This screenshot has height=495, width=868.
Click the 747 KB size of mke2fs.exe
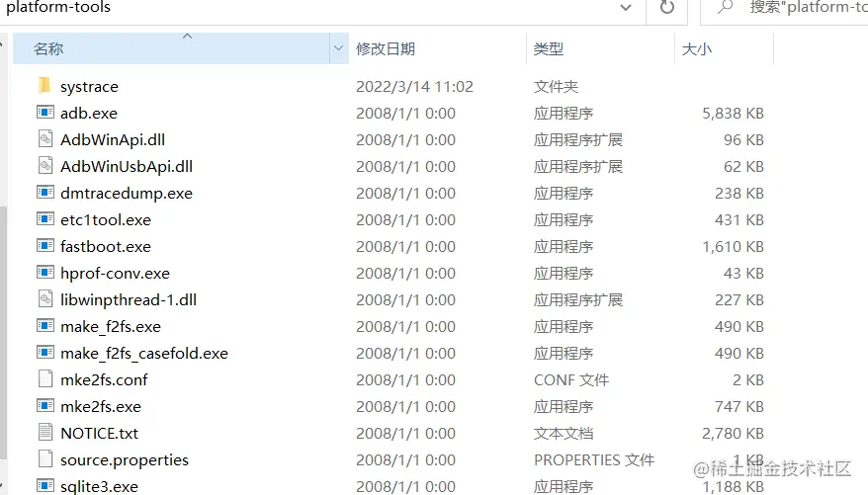[739, 406]
